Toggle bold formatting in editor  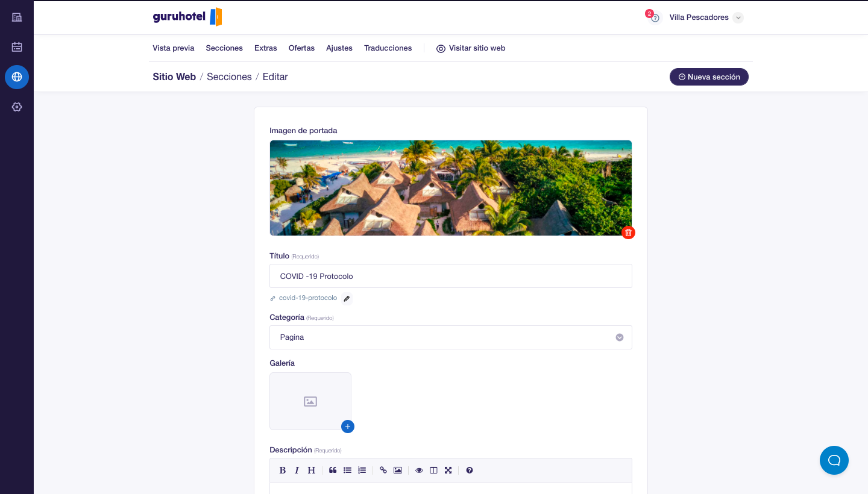282,471
